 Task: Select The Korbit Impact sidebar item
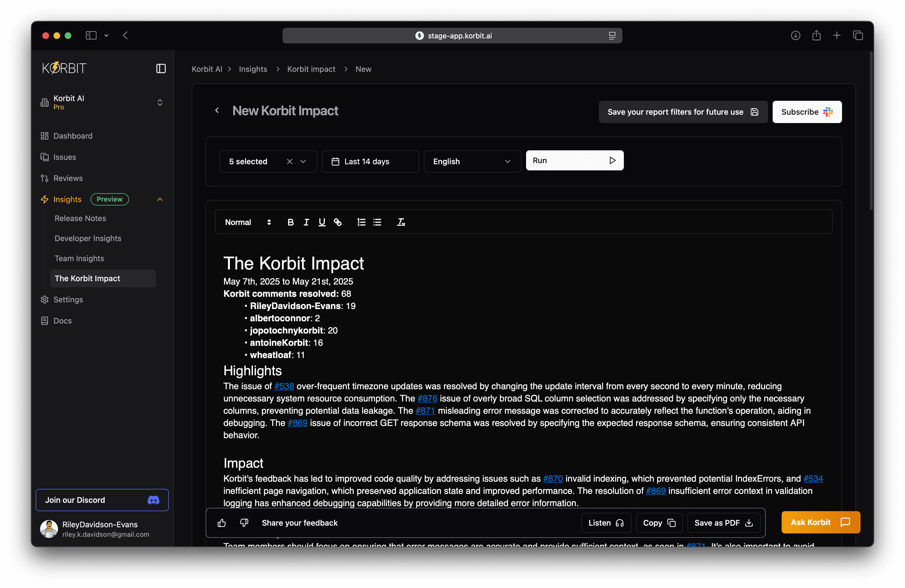(103, 278)
